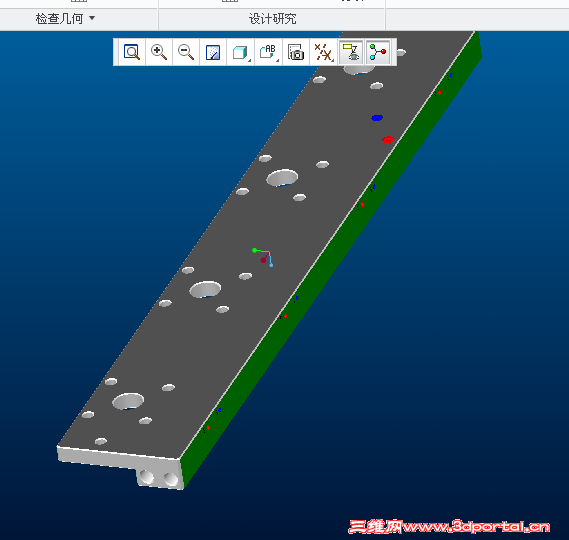Expand the 检查几何 dropdown group

65,19
